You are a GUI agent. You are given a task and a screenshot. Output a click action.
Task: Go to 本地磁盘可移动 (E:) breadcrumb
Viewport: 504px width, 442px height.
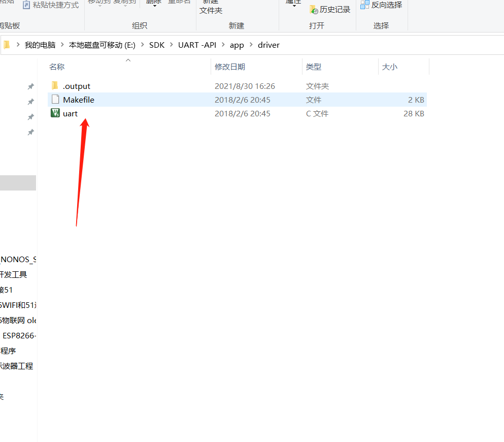click(102, 45)
